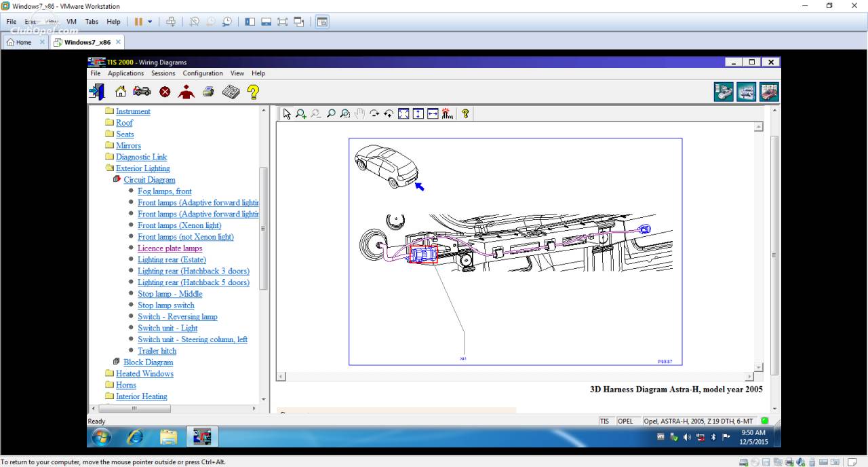Click the volume speaker tray icon
This screenshot has height=467, width=868.
[687, 437]
